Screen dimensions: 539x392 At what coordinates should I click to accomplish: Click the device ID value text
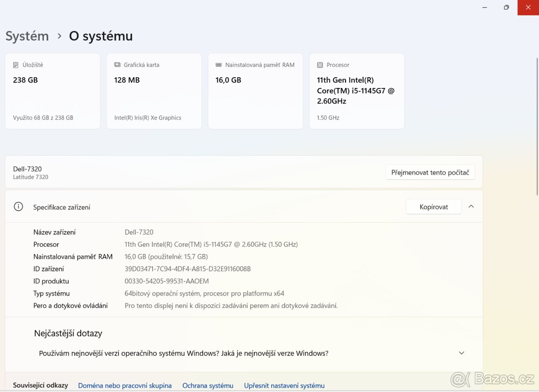(187, 269)
